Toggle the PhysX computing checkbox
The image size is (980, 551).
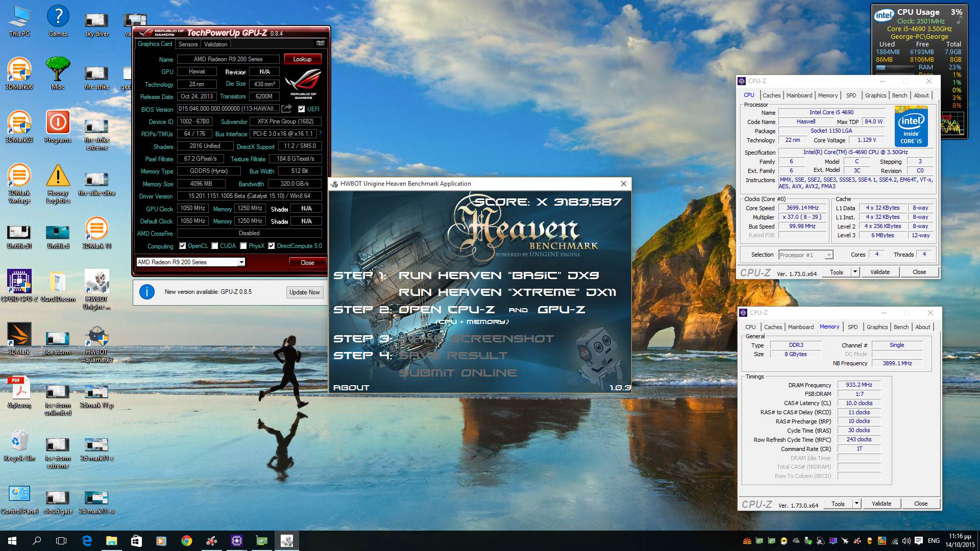point(243,246)
